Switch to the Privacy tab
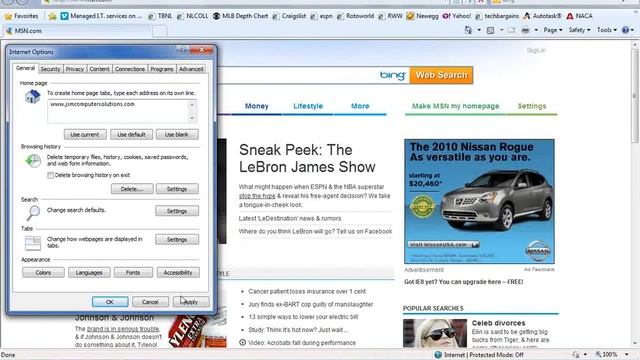Screen dimensions: 640x360 click(x=75, y=69)
